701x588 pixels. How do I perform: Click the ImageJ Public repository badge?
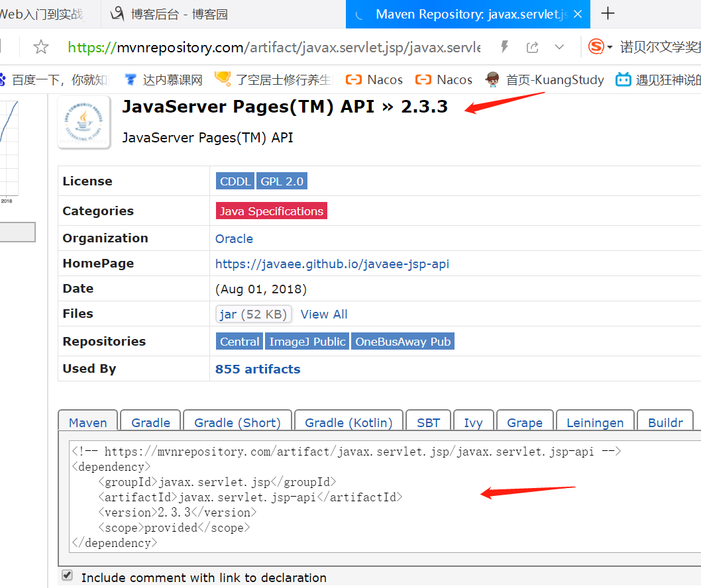click(307, 342)
